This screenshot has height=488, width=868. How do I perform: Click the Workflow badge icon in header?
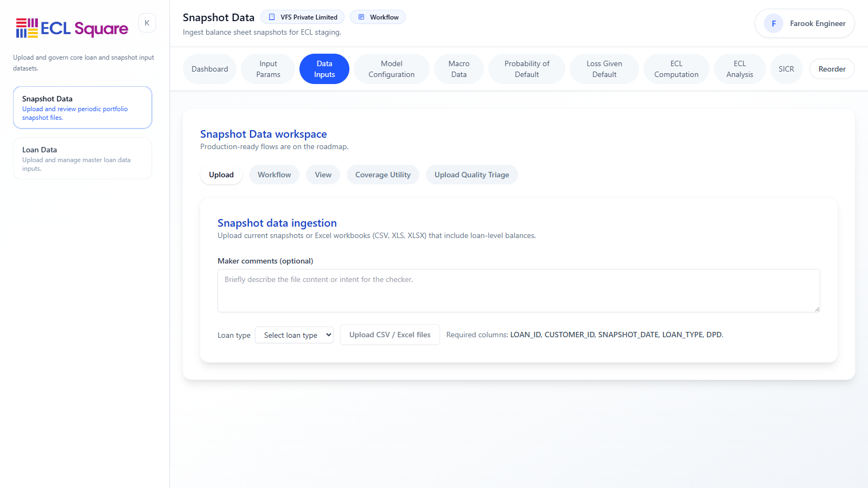point(361,17)
